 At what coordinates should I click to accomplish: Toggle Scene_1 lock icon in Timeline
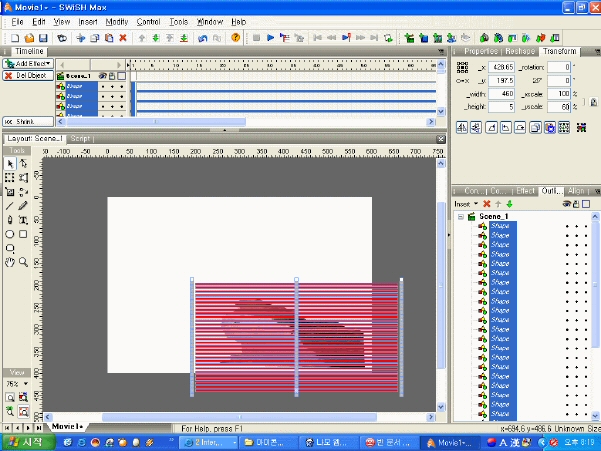(112, 76)
